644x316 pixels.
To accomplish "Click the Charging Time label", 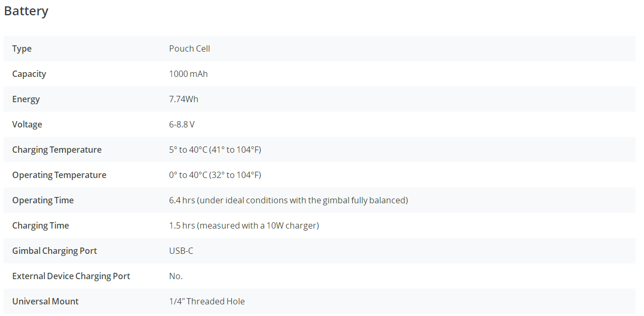I will pyautogui.click(x=41, y=226).
